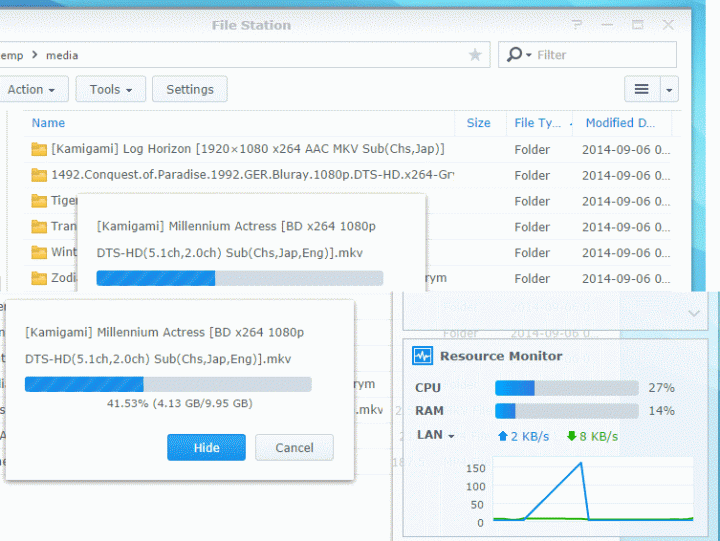Click the bookmark star icon in path bar
Image resolution: width=720 pixels, height=541 pixels.
(475, 55)
